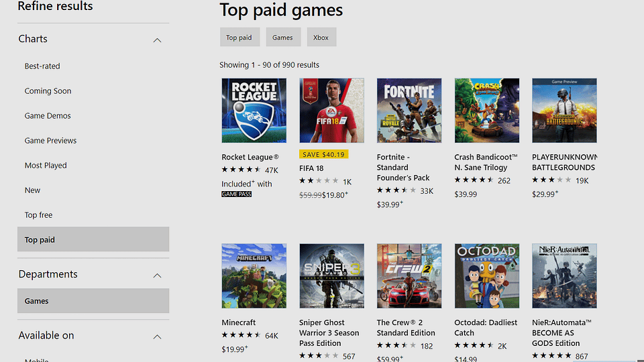Open the Rocket League game tile

point(254,111)
